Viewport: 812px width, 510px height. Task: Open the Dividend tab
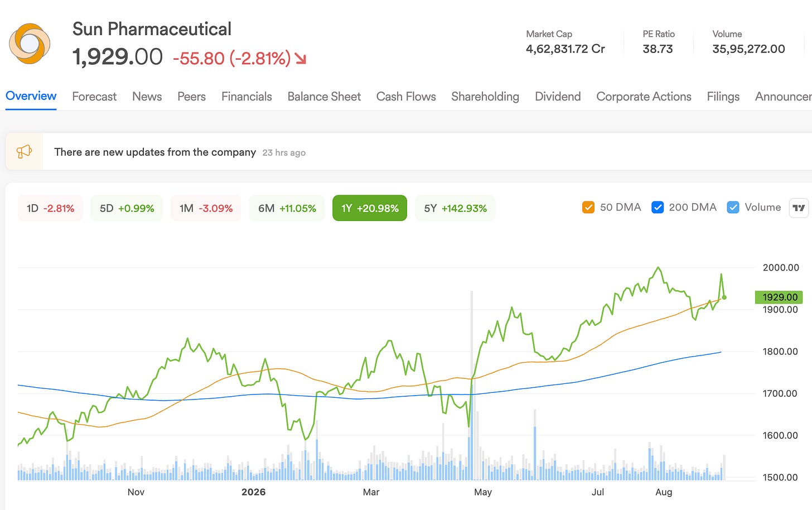[x=558, y=97]
